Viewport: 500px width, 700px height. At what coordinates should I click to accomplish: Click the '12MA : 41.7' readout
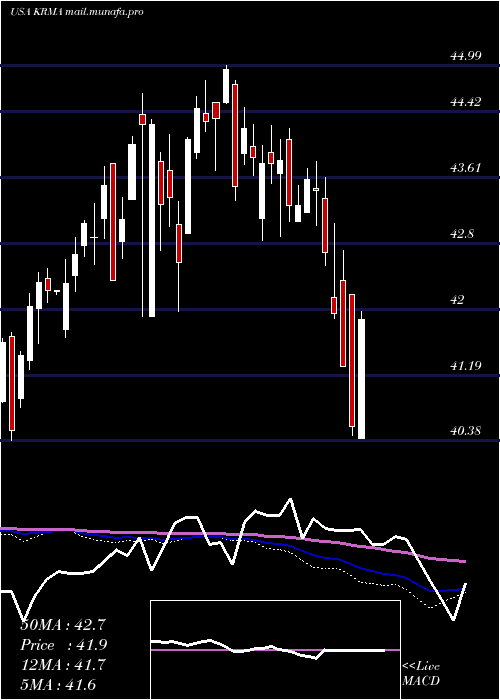(63, 665)
